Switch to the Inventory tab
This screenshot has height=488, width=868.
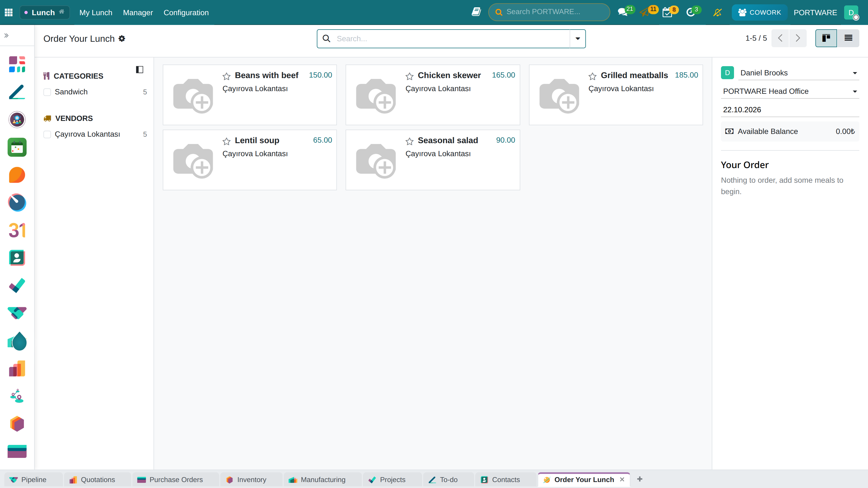tap(251, 480)
